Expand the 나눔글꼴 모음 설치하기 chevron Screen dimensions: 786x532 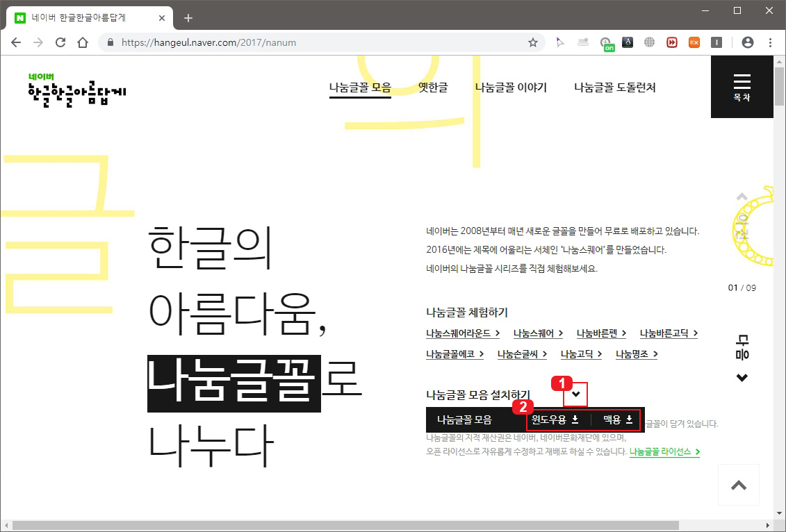575,394
